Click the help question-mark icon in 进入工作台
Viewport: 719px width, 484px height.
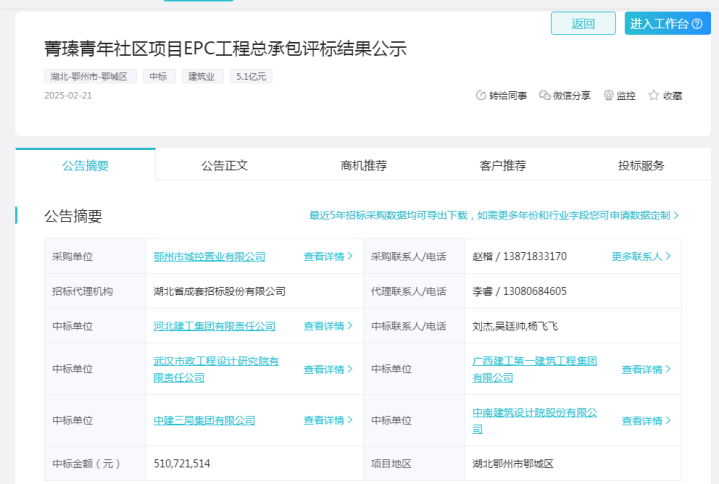tap(697, 24)
